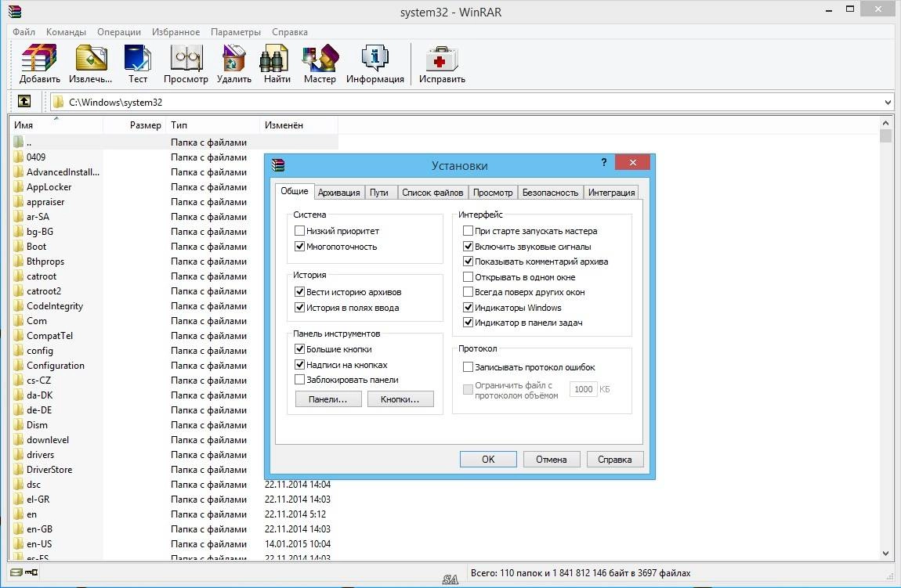Screen dimensions: 901x588
Task: Switch to the Интеграция tab
Action: tap(611, 193)
